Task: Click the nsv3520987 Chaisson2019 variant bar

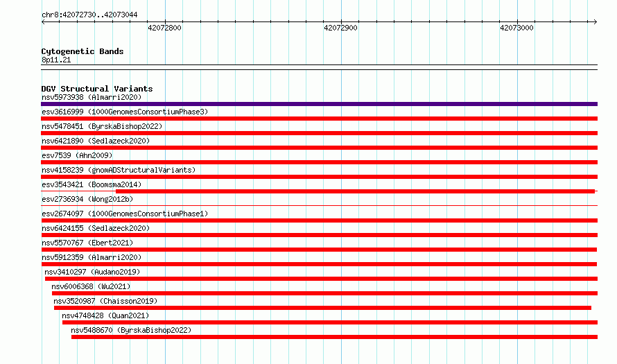Action: coord(322,308)
